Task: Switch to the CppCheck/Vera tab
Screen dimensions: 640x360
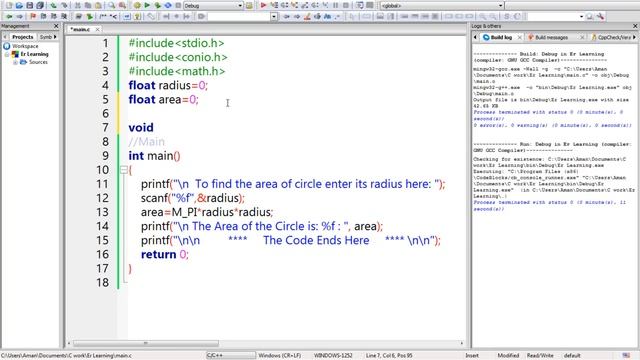Action: (611, 37)
